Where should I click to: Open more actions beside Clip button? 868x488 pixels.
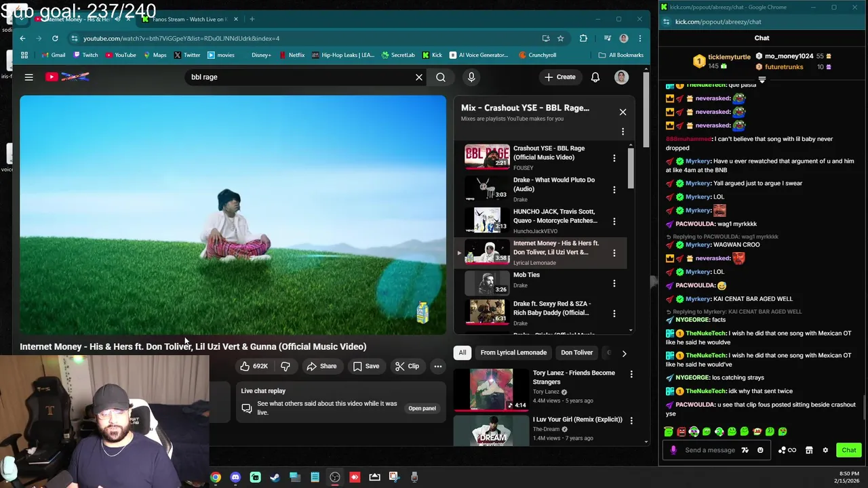click(438, 366)
